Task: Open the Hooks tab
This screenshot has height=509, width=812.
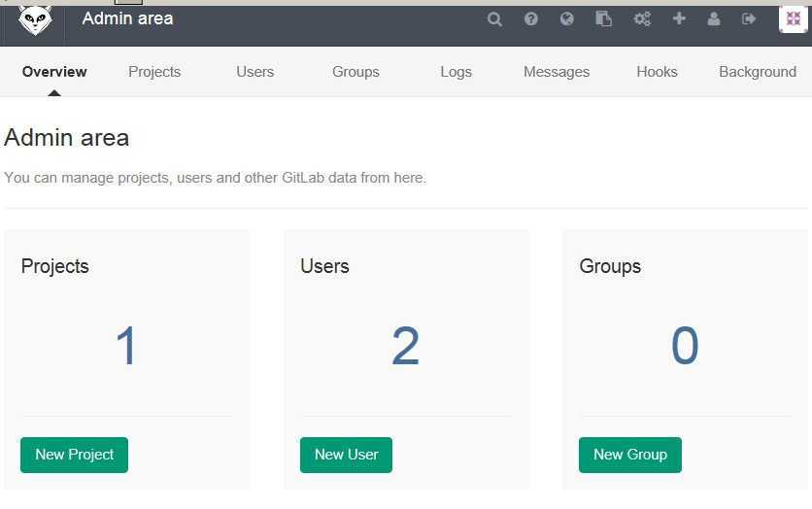Action: coord(657,72)
